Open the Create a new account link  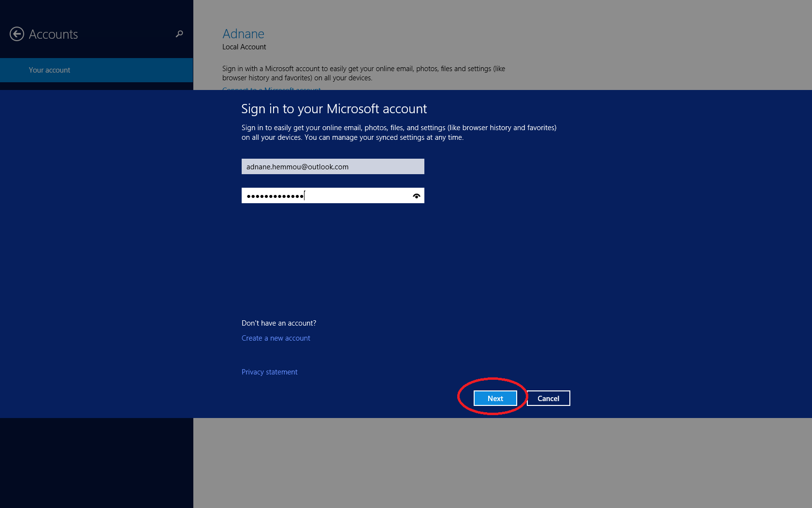pyautogui.click(x=276, y=338)
